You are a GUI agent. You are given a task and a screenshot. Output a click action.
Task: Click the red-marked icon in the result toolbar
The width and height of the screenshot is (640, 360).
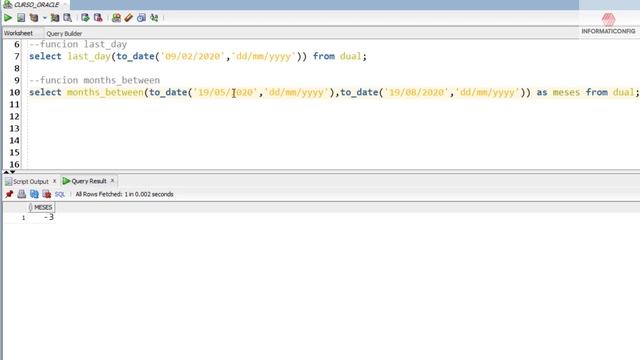click(x=47, y=194)
